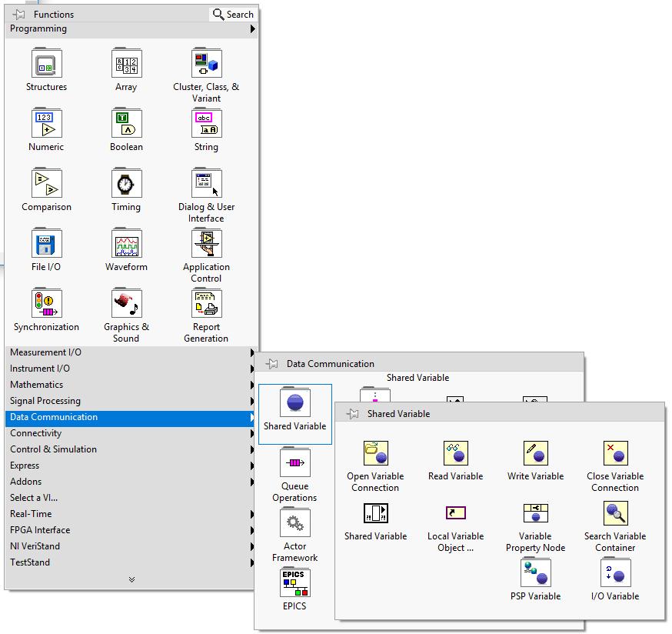Open the String palette
Image resolution: width=672 pixels, height=634 pixels.
pos(206,124)
